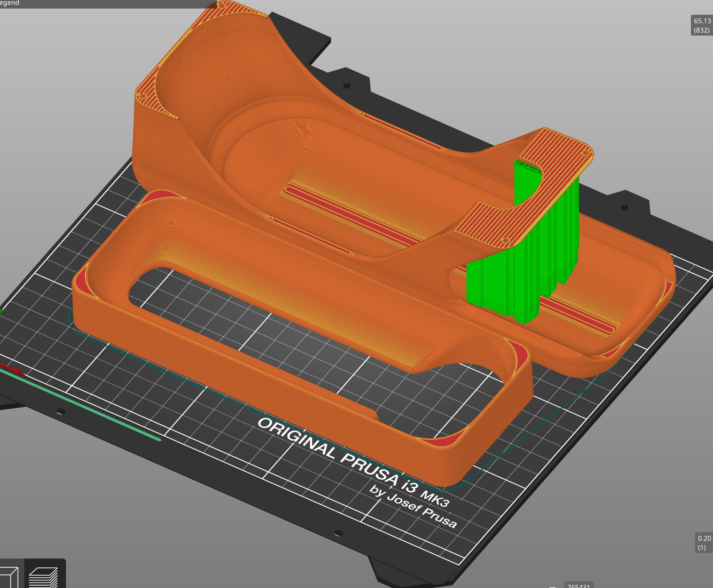Click the red X axis arrow
This screenshot has width=713, height=588.
click(x=12, y=369)
